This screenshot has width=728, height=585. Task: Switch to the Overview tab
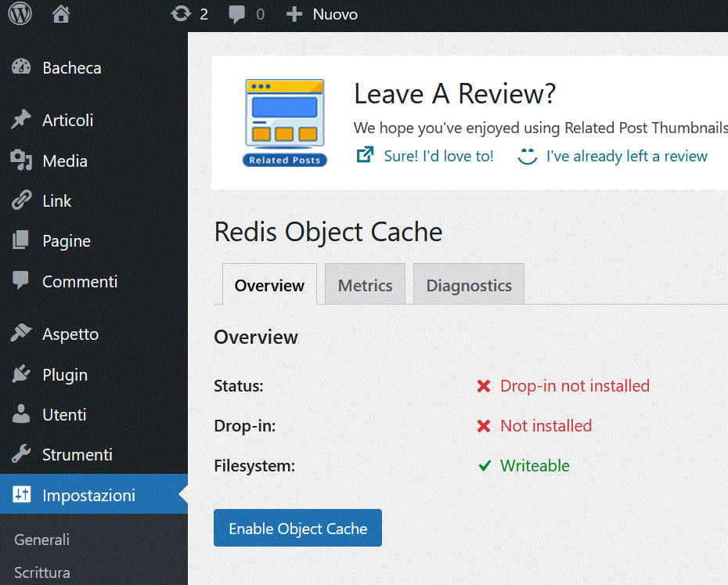click(x=269, y=284)
